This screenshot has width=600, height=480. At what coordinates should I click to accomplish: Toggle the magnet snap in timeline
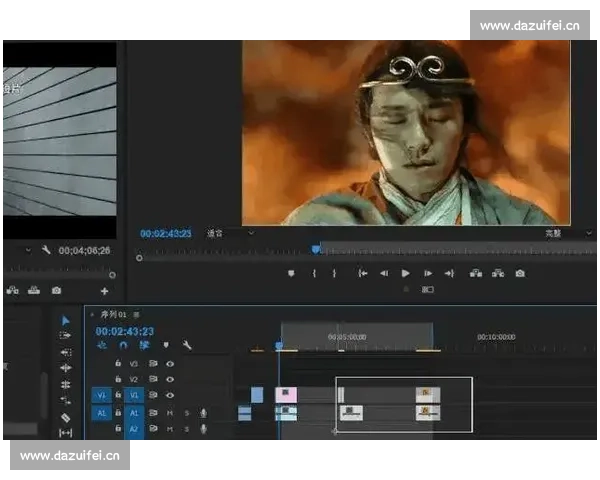coord(123,346)
